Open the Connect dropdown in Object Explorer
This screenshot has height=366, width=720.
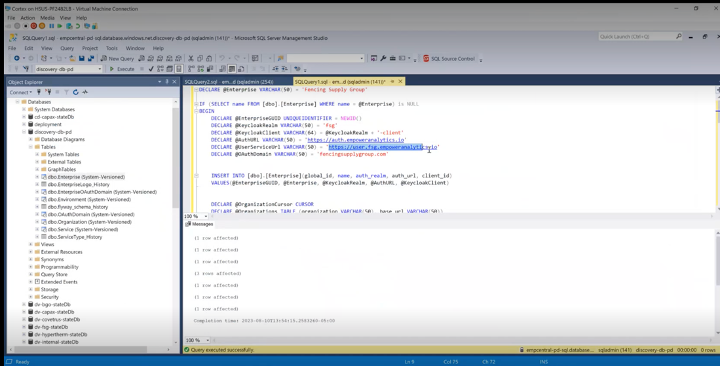[x=21, y=92]
